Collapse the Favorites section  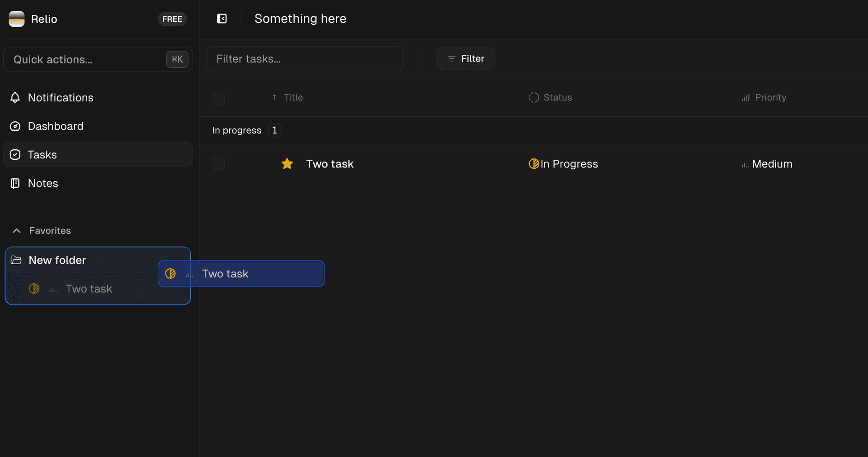16,231
